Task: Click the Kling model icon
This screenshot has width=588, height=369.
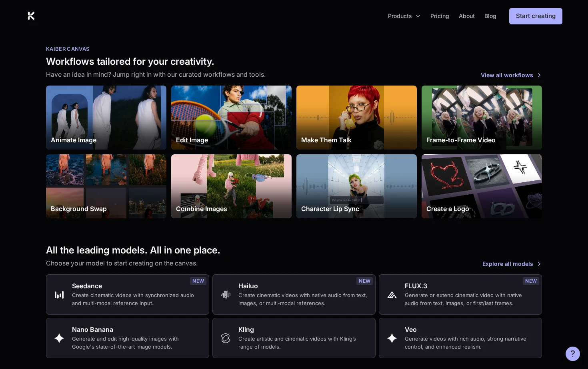Action: point(226,338)
